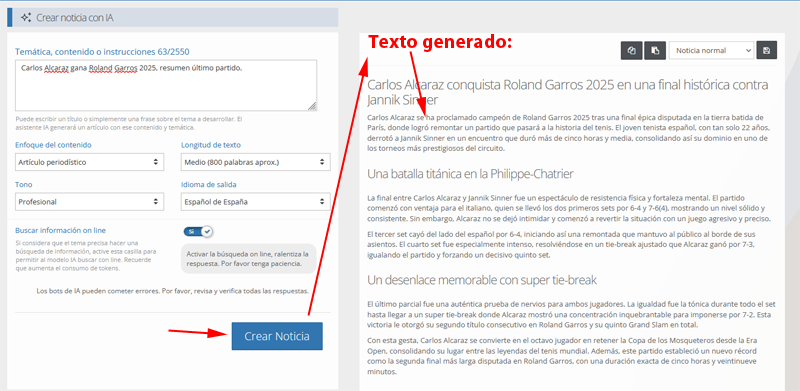800x391 pixels.
Task: Open the Idioma de salida dropdown
Action: (256, 202)
